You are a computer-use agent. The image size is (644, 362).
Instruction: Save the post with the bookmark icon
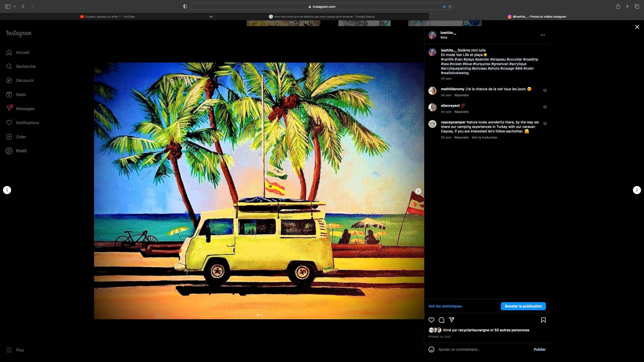point(543,320)
